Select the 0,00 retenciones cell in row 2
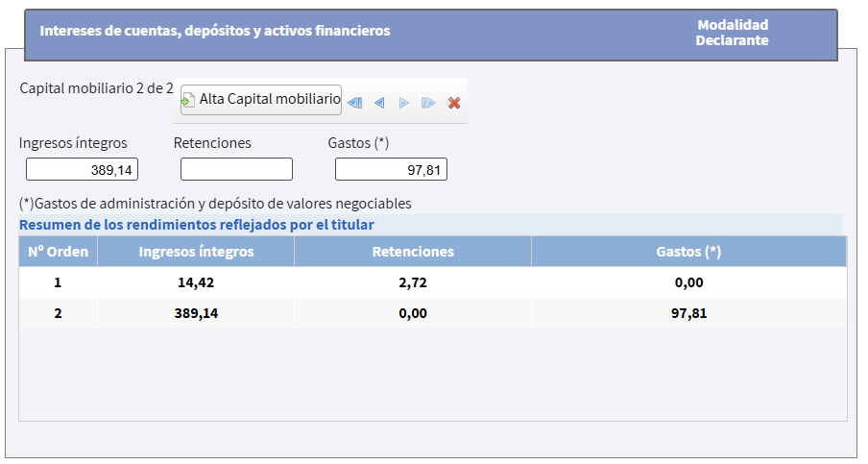Viewport: 868px width, 464px height. [x=413, y=313]
